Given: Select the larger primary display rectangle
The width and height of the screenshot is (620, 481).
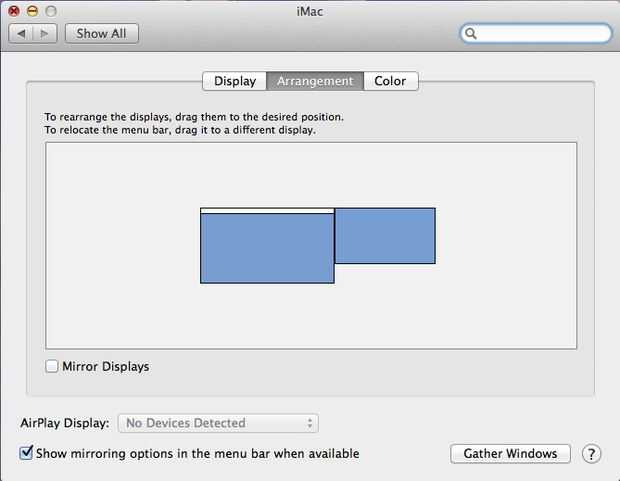Looking at the screenshot, I should (267, 248).
